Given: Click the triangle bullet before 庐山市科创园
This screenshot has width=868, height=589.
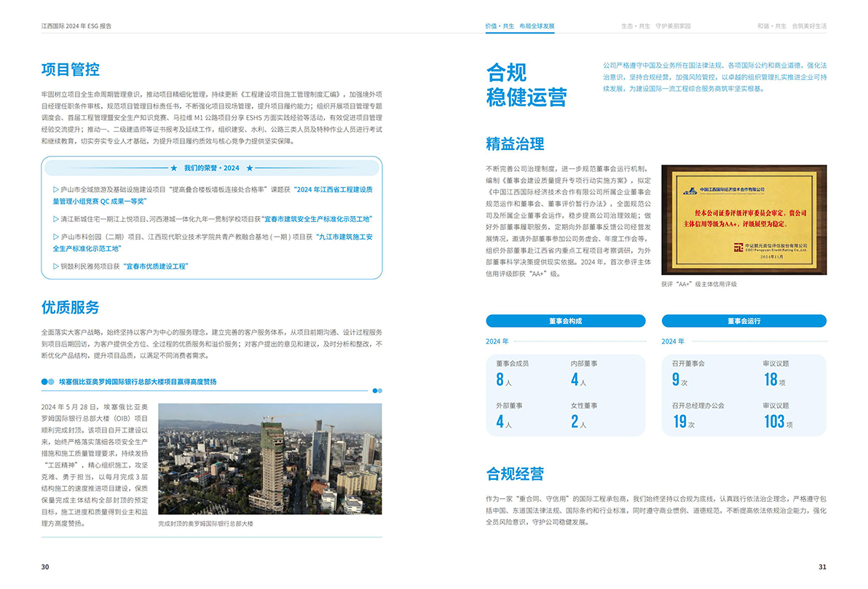Looking at the screenshot, I should (56, 237).
